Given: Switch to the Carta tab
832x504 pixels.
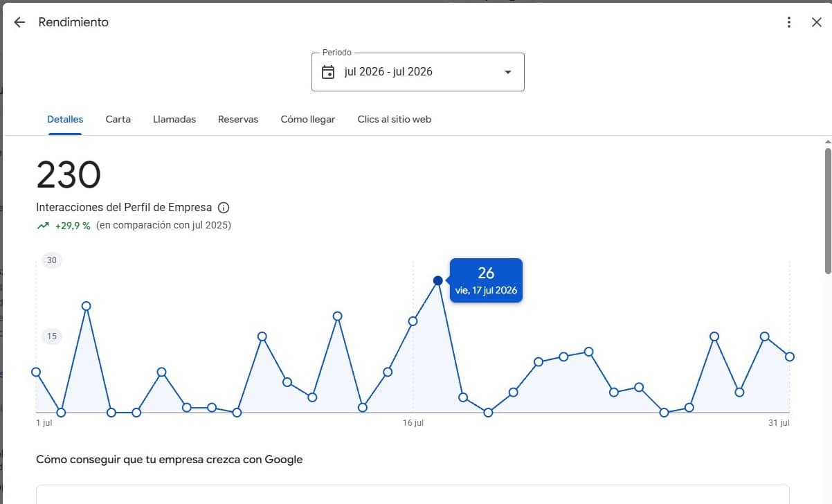Looking at the screenshot, I should 118,119.
